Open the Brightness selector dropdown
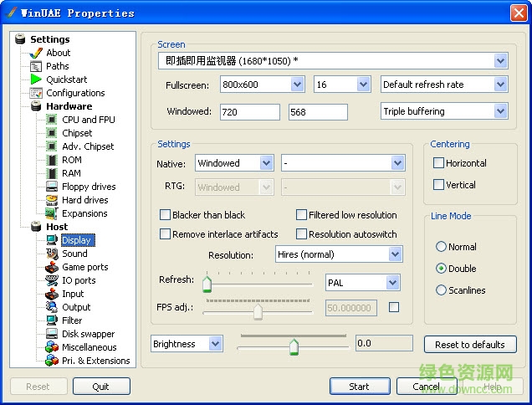 click(x=216, y=344)
